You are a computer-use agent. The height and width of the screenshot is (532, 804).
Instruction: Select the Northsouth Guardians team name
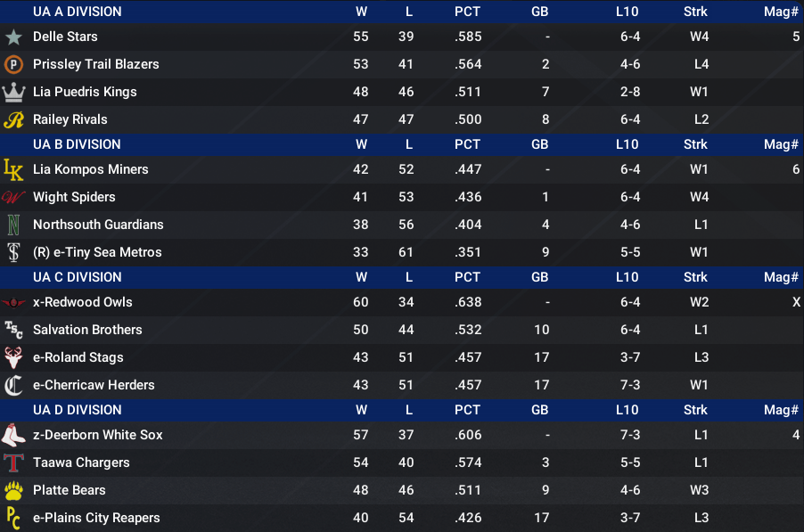[98, 225]
